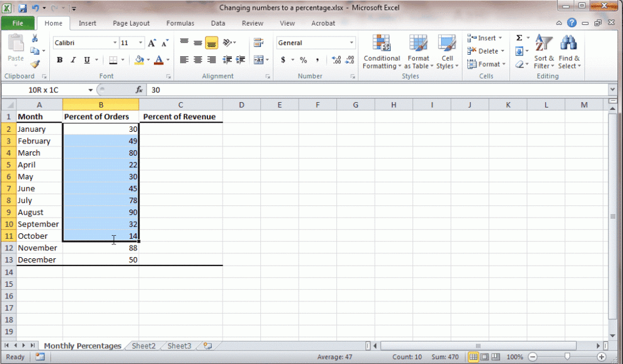Click the Insert Worksheet tab icon
Screen dimensions: 623x364
207,346
